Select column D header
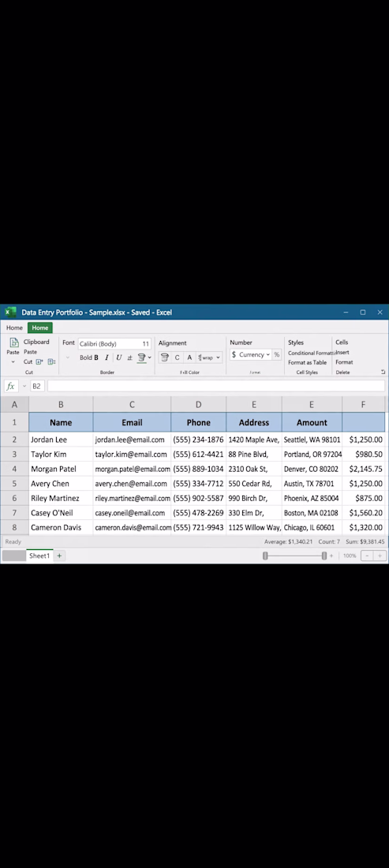 tap(198, 405)
